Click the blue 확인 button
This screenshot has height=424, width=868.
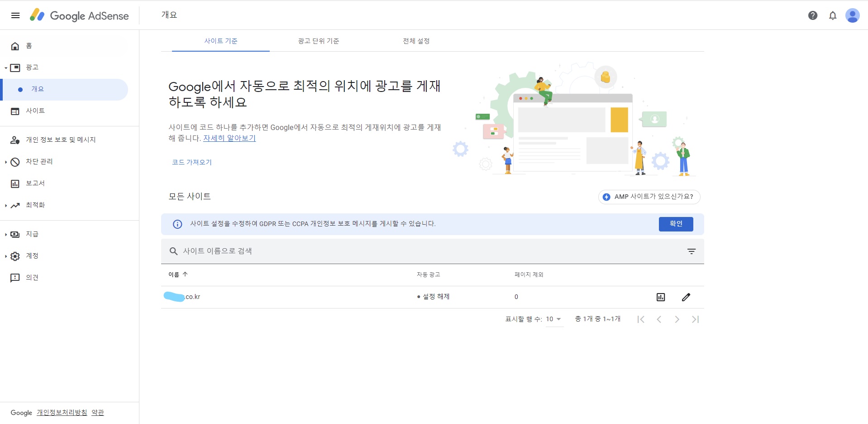pyautogui.click(x=676, y=224)
